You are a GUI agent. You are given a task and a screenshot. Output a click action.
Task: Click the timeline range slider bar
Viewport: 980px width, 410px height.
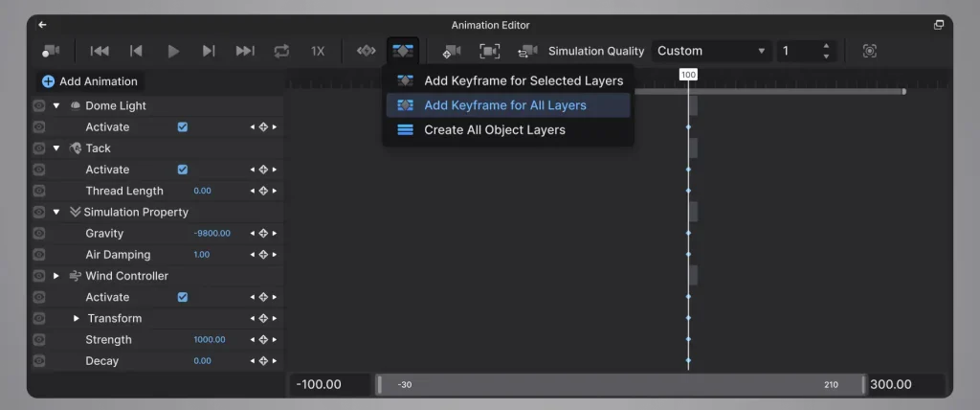point(621,385)
